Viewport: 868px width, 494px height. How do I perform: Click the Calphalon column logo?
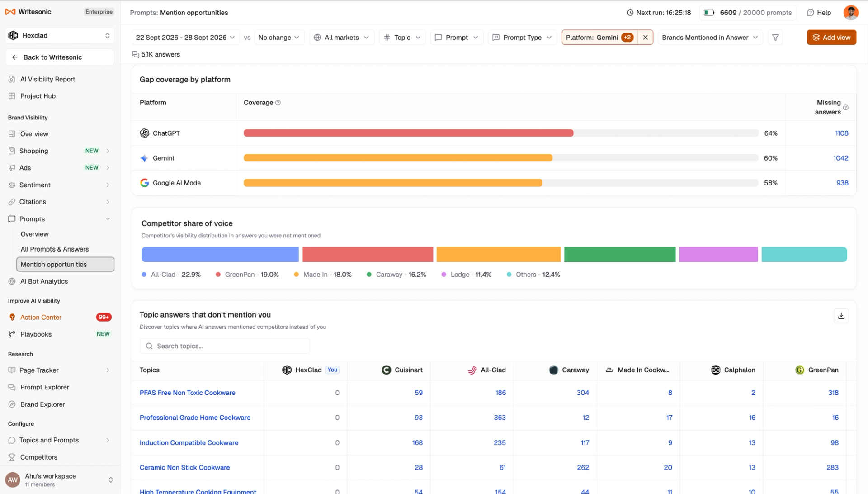click(716, 370)
